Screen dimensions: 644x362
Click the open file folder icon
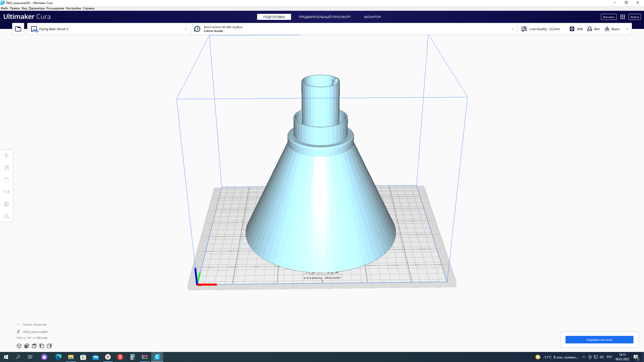coord(18,29)
